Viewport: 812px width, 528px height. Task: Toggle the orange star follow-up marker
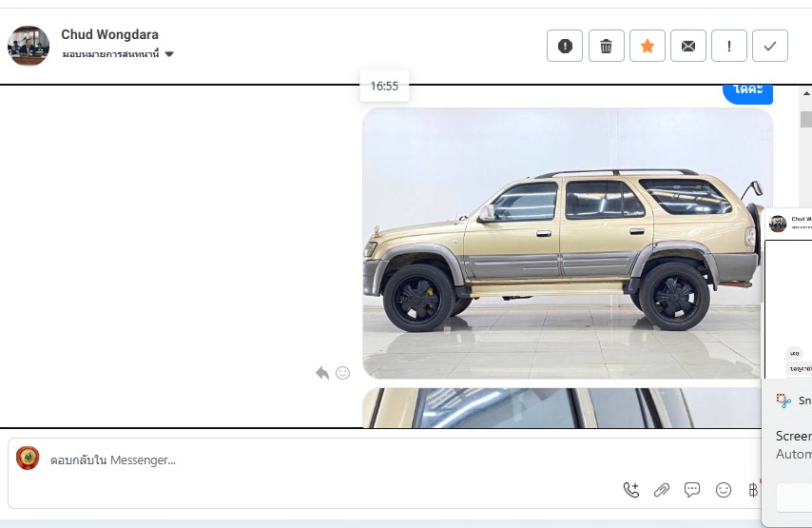648,46
